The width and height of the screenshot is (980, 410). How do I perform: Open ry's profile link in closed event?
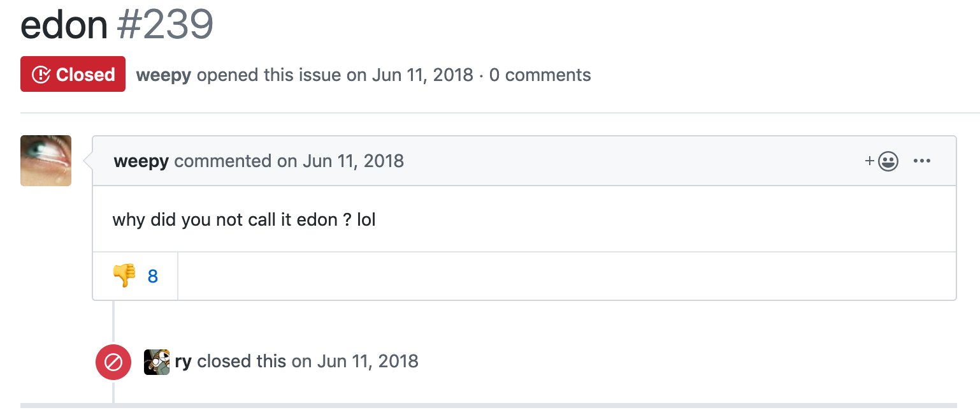[x=183, y=362]
